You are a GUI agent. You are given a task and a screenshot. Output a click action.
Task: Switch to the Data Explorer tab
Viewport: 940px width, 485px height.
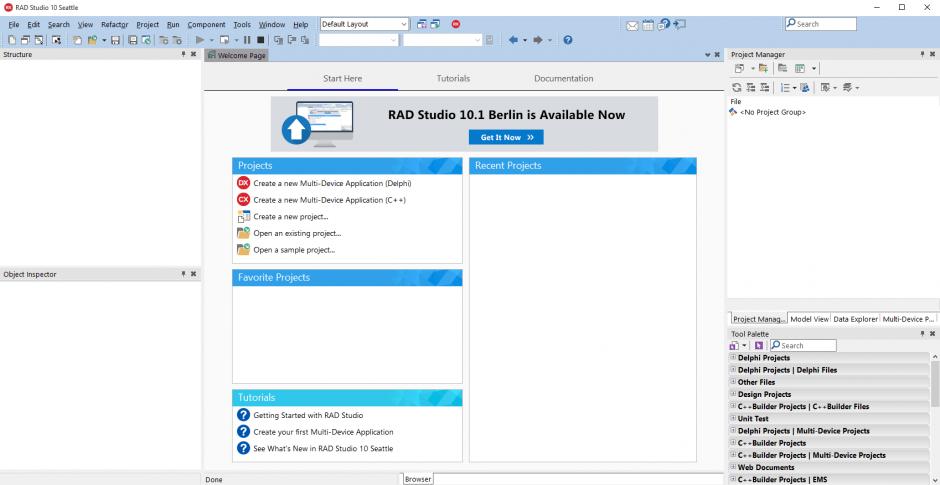coord(855,320)
